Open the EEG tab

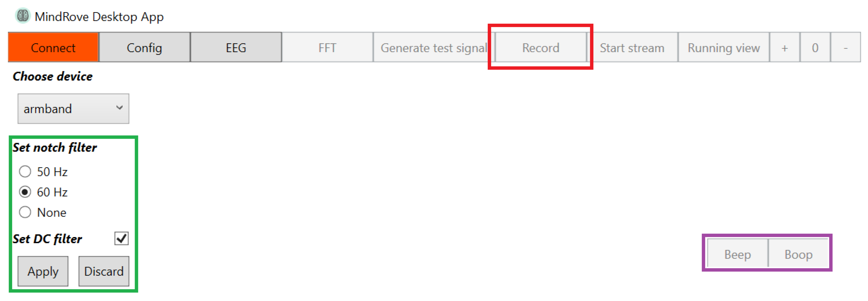click(x=236, y=47)
